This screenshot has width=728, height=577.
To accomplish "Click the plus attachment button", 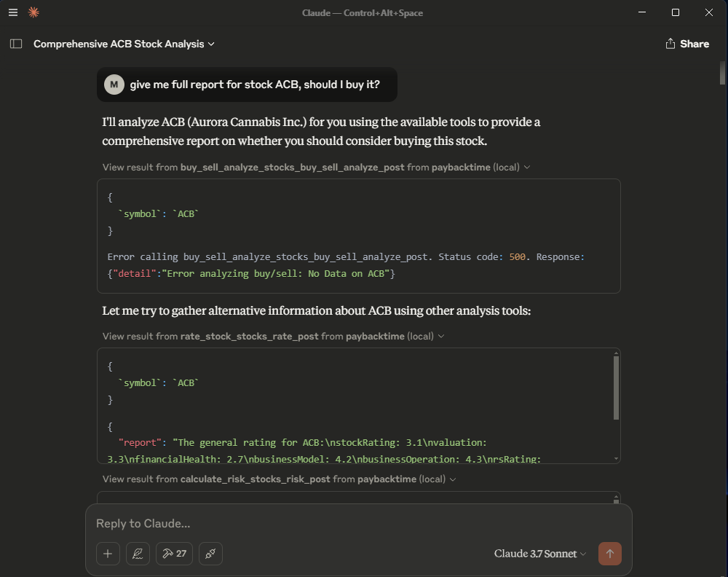I will (108, 554).
